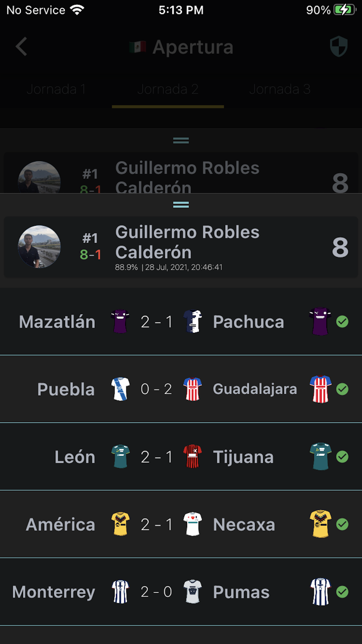Select Pachuca's jersey icon
Viewport: 362px width, 644px height.
[x=193, y=321]
